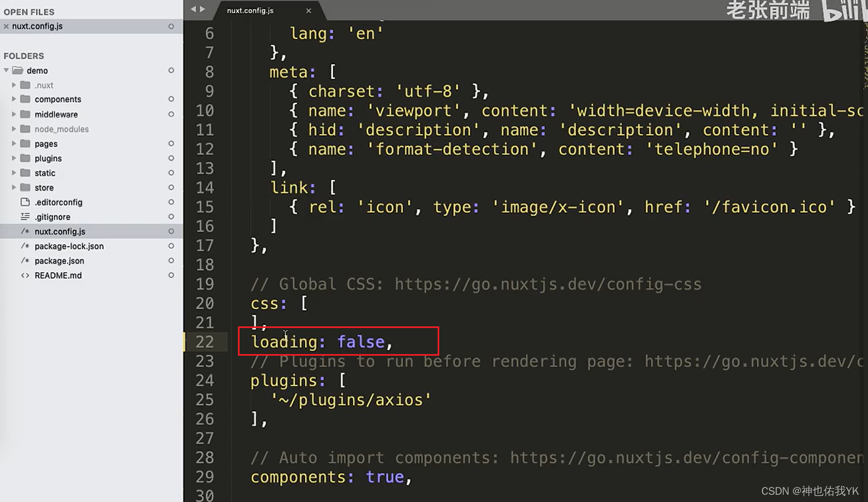Click the .editorconfig file icon
868x502 pixels.
[x=25, y=202]
